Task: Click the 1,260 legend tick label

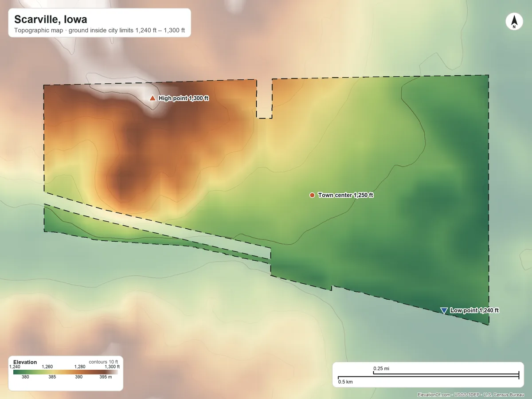Action: coord(47,367)
